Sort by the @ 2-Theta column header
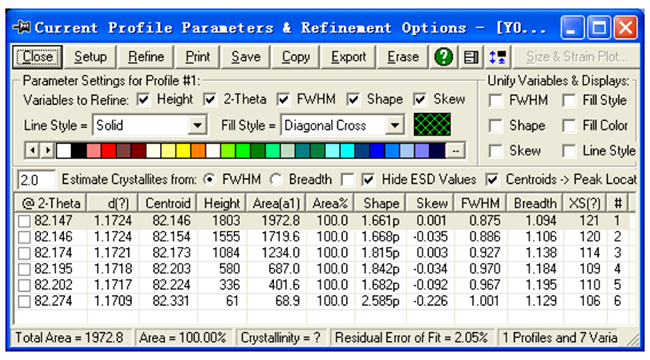Viewport: 650px width, 360px height. [x=51, y=203]
